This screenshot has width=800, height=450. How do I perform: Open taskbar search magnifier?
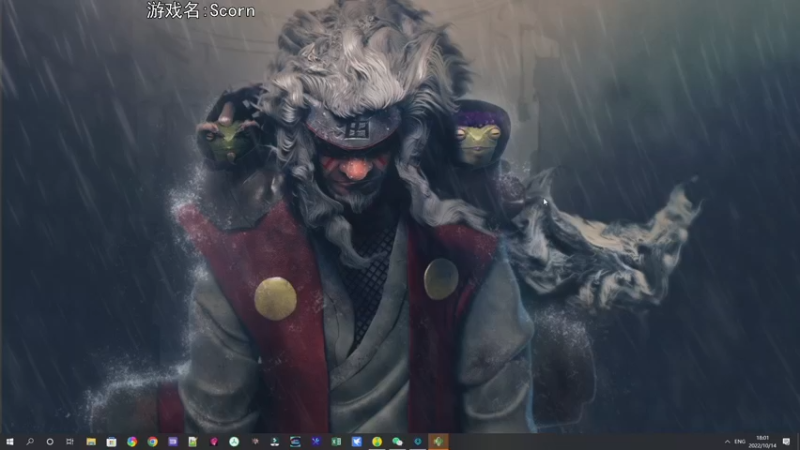tap(30, 442)
